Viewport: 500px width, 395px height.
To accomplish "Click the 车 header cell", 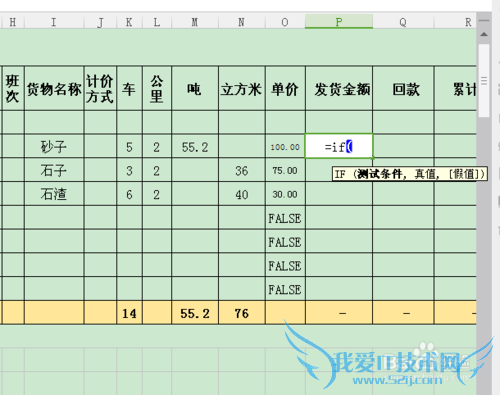I will (x=129, y=88).
